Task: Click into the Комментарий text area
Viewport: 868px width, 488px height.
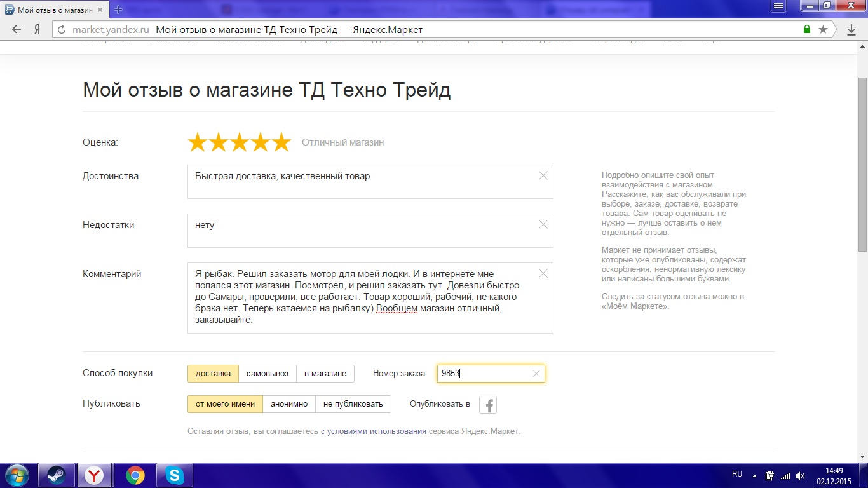Action: click(x=370, y=298)
